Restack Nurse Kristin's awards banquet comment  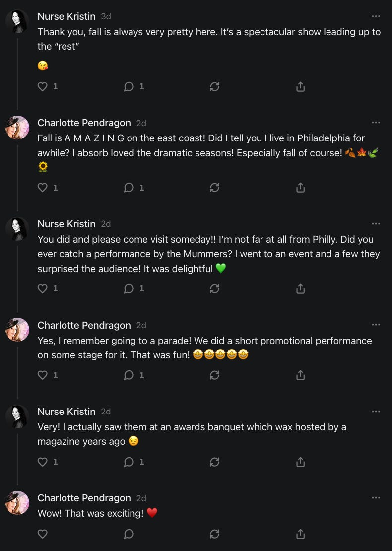tap(215, 462)
